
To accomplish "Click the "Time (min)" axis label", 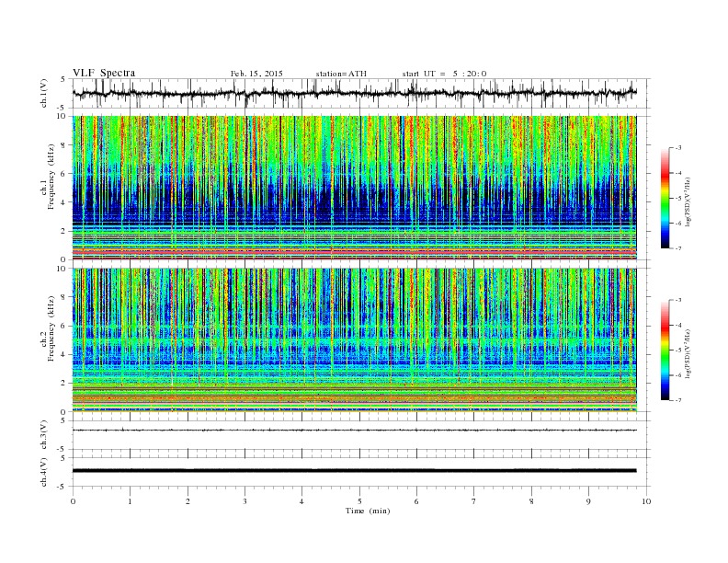I will (x=368, y=511).
